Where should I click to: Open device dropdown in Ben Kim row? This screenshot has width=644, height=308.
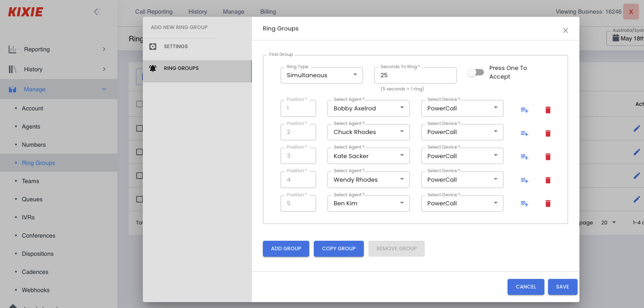(462, 204)
